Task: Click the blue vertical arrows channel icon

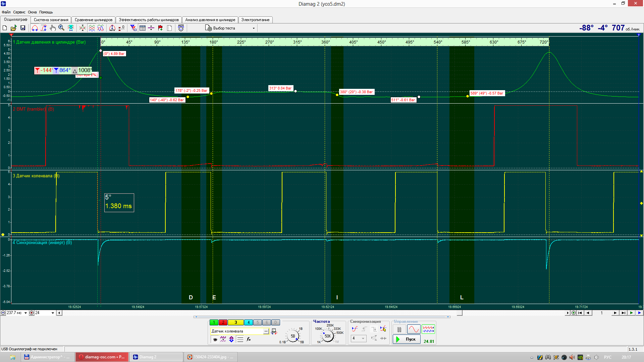Action: 231,340
